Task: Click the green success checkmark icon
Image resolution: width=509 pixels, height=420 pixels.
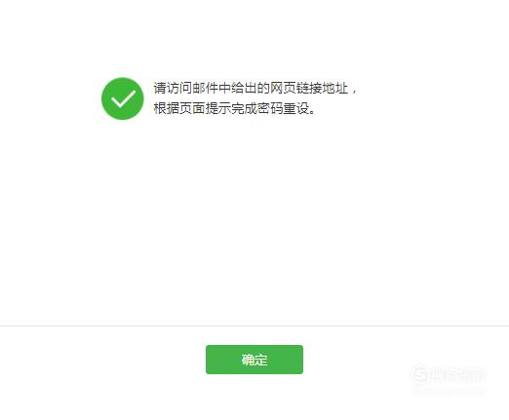Action: (x=123, y=98)
